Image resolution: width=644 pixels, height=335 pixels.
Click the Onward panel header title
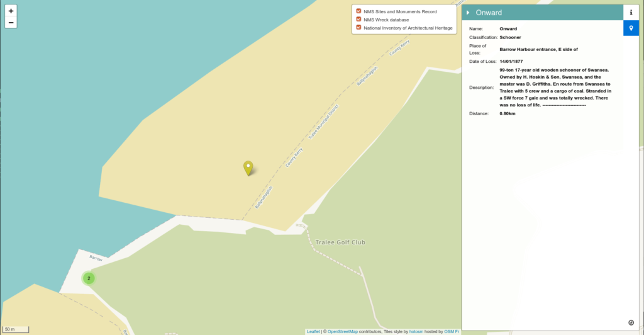(489, 13)
